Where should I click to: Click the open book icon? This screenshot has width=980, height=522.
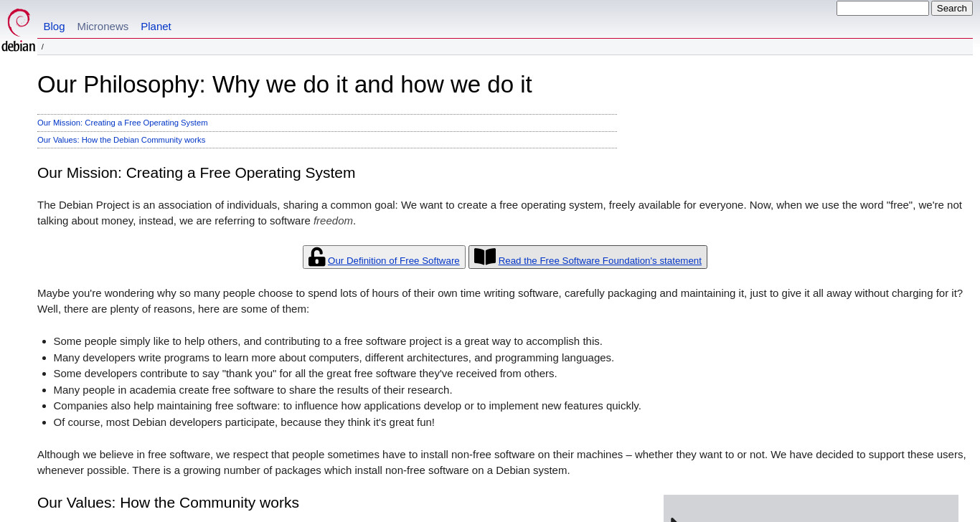click(x=485, y=257)
